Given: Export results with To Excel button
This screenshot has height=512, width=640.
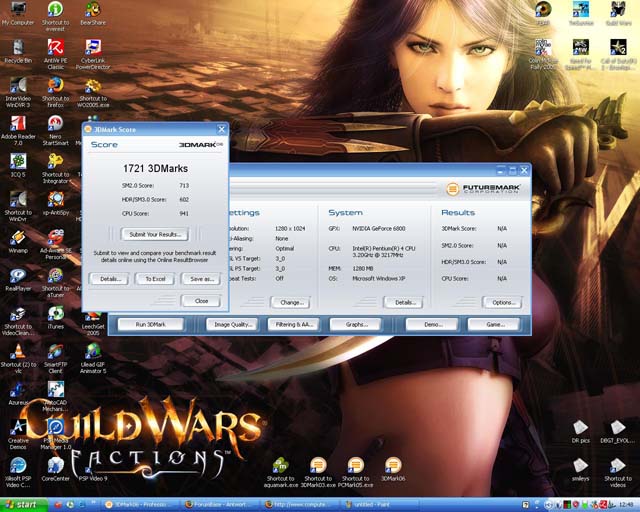Looking at the screenshot, I should (156, 279).
